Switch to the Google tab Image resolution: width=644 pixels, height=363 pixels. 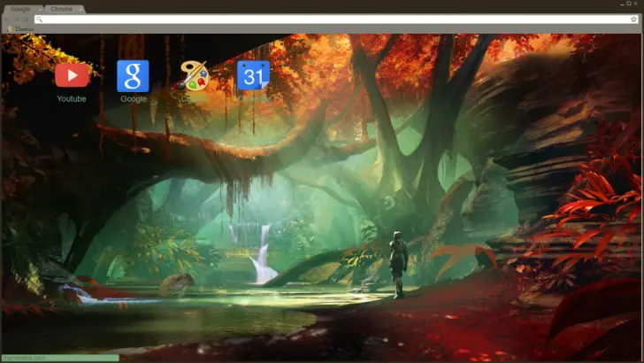coord(19,9)
